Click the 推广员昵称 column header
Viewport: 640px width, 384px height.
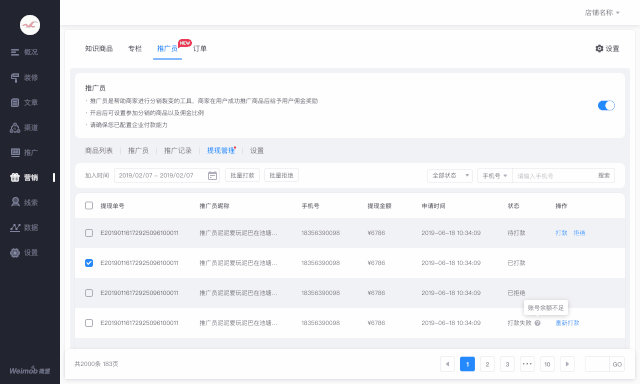[x=214, y=206]
